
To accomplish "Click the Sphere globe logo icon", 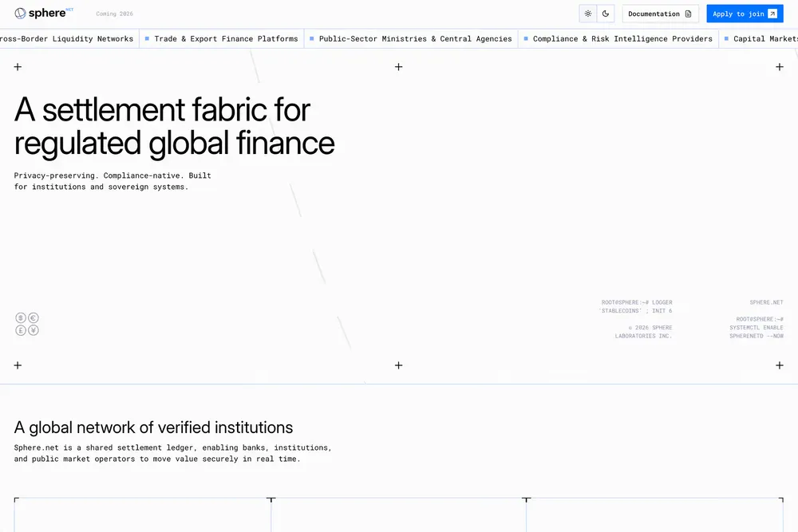I will [21, 14].
